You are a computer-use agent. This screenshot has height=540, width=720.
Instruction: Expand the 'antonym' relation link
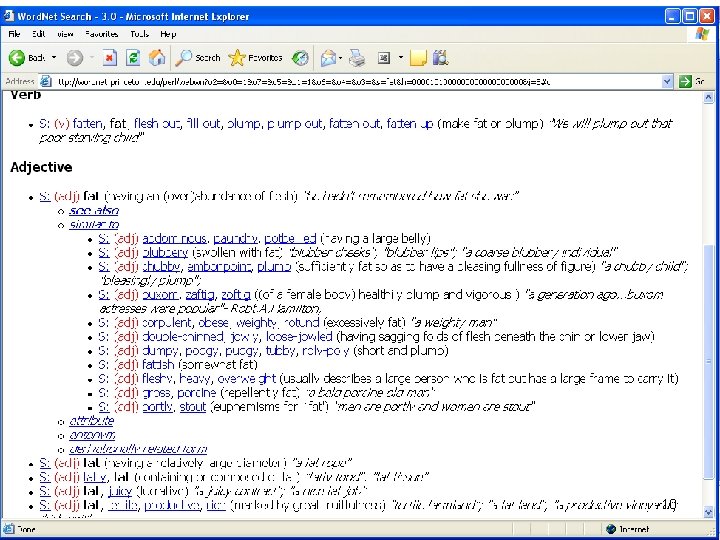92,435
